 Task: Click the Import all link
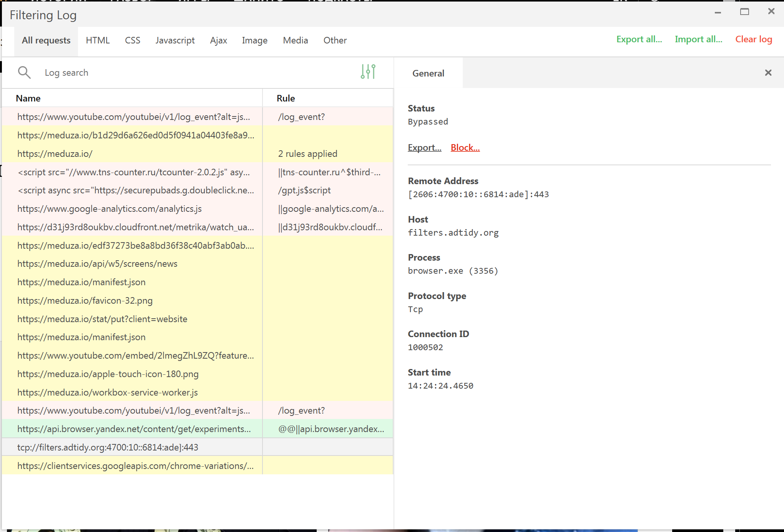click(x=698, y=39)
